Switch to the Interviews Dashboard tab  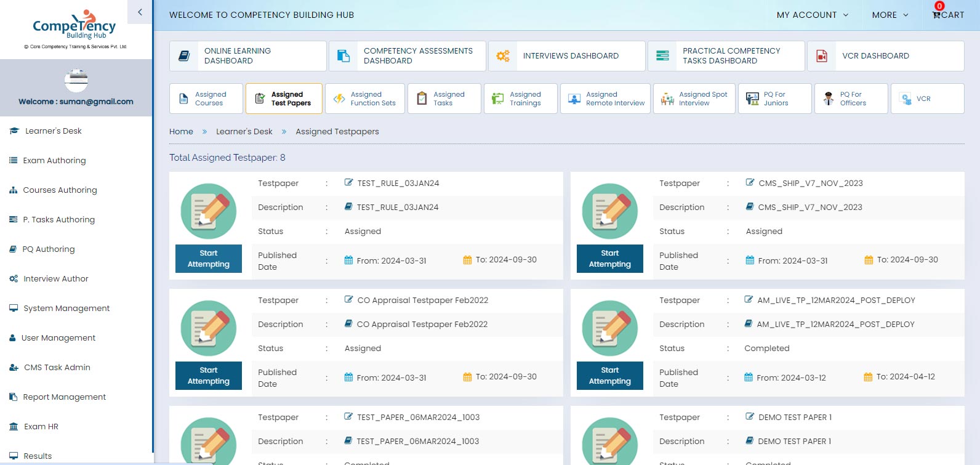[567, 56]
